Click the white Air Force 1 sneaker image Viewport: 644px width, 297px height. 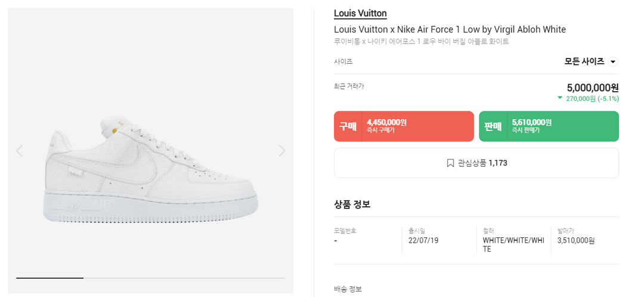click(150, 170)
